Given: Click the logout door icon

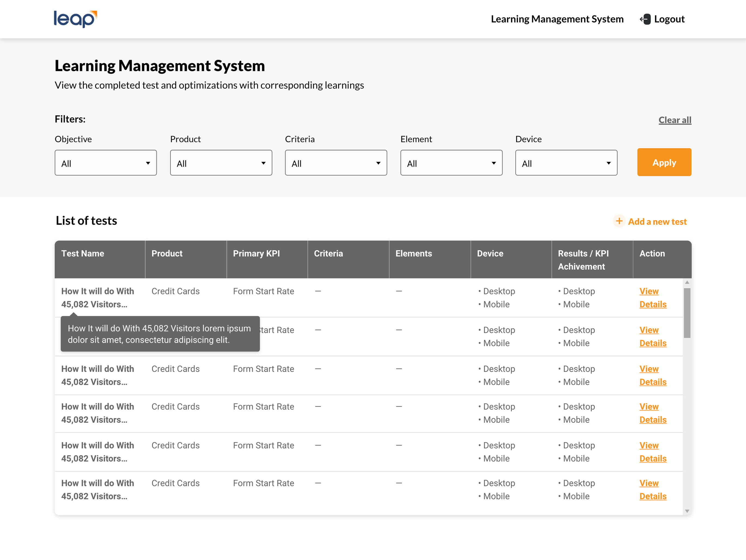Looking at the screenshot, I should [645, 19].
